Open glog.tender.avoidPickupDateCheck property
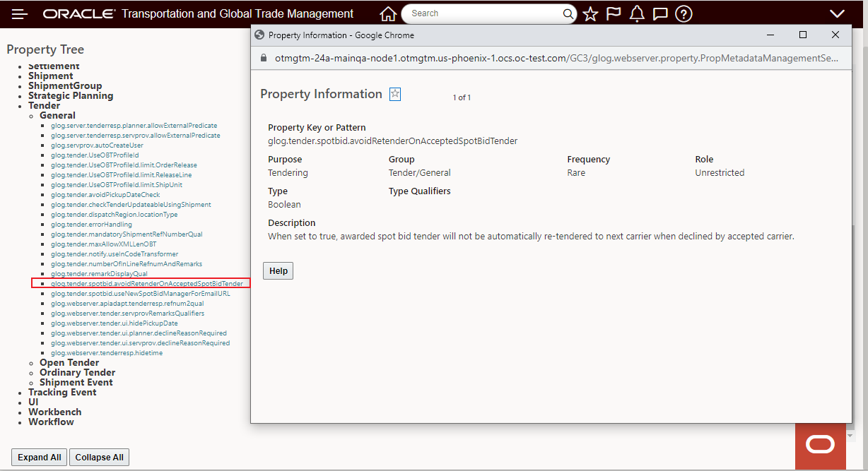Image resolution: width=868 pixels, height=471 pixels. click(x=105, y=194)
